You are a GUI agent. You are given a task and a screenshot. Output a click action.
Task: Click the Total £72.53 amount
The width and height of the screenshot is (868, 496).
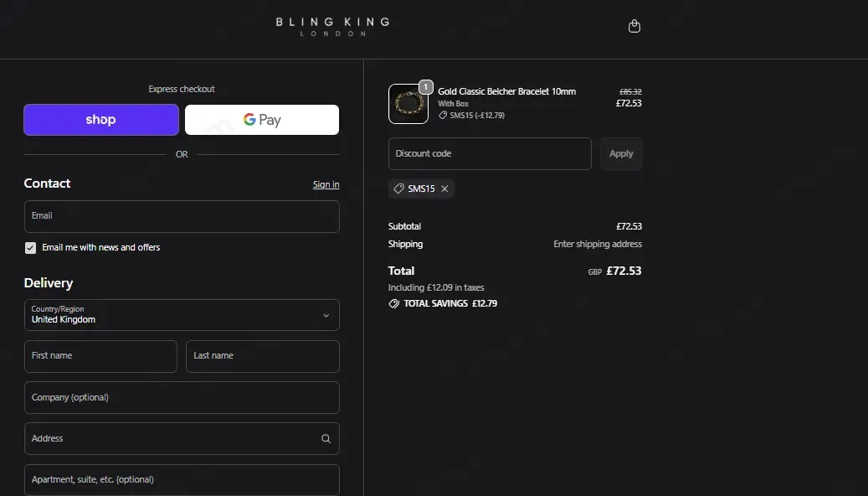point(624,271)
